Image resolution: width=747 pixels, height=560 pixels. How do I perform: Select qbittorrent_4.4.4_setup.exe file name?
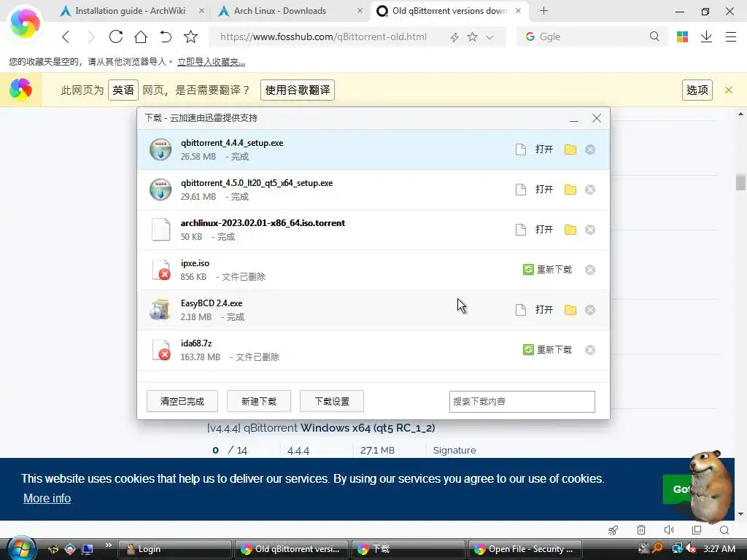tap(231, 143)
